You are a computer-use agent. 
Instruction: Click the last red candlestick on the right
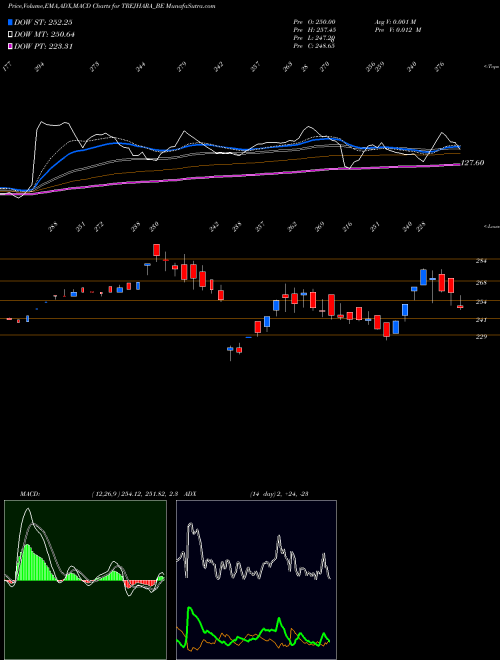460,307
